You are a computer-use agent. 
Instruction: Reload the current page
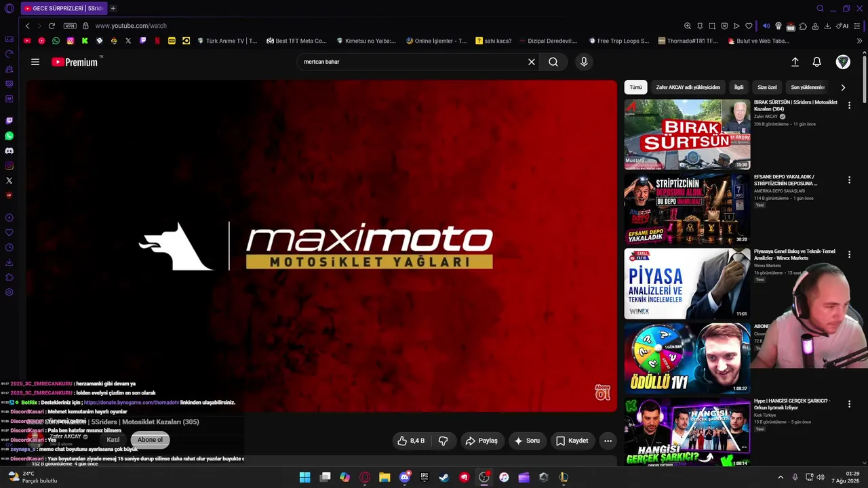coord(52,26)
